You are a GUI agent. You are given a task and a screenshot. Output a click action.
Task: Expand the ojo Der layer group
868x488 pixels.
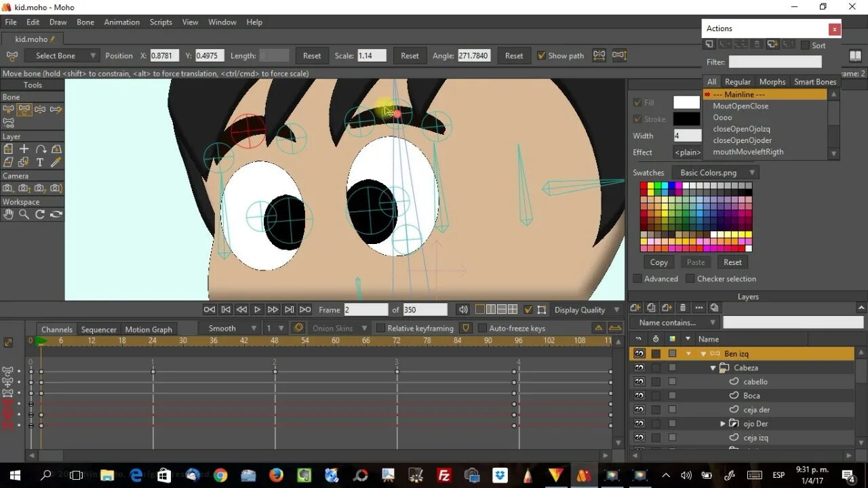click(x=723, y=424)
